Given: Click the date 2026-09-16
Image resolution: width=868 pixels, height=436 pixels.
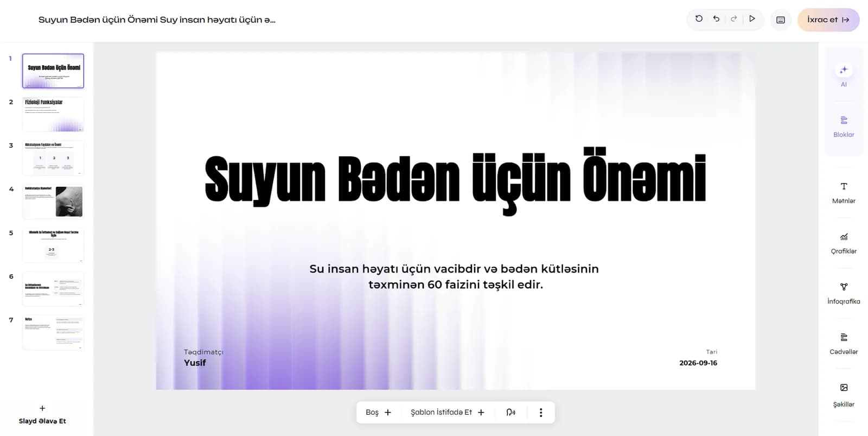Looking at the screenshot, I should pyautogui.click(x=698, y=363).
